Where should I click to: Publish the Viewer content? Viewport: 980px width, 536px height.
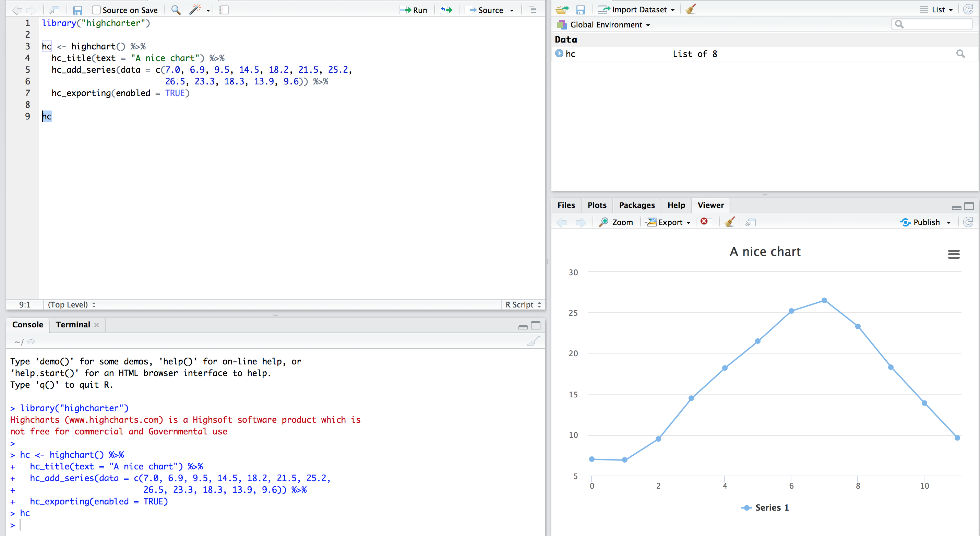925,222
